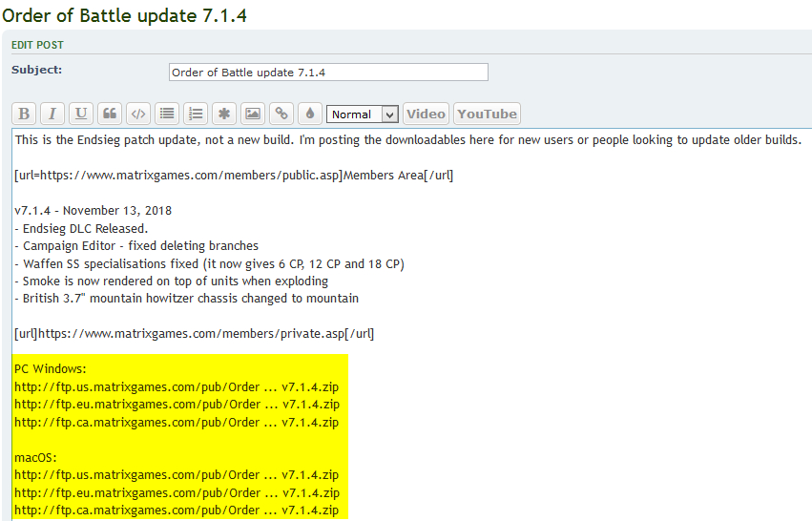
Task: Place cursor on v7.1.4 November 13 line
Action: point(93,210)
